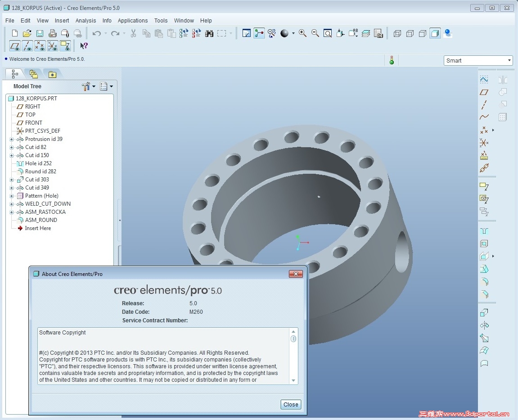
Task: Click the Round tool in right toolbar
Action: pyautogui.click(x=484, y=281)
